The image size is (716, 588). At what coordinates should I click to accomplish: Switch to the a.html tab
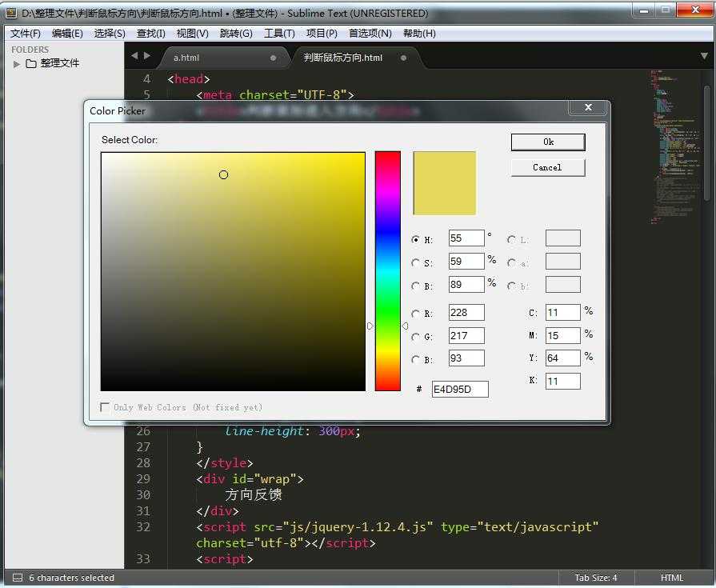[224, 58]
